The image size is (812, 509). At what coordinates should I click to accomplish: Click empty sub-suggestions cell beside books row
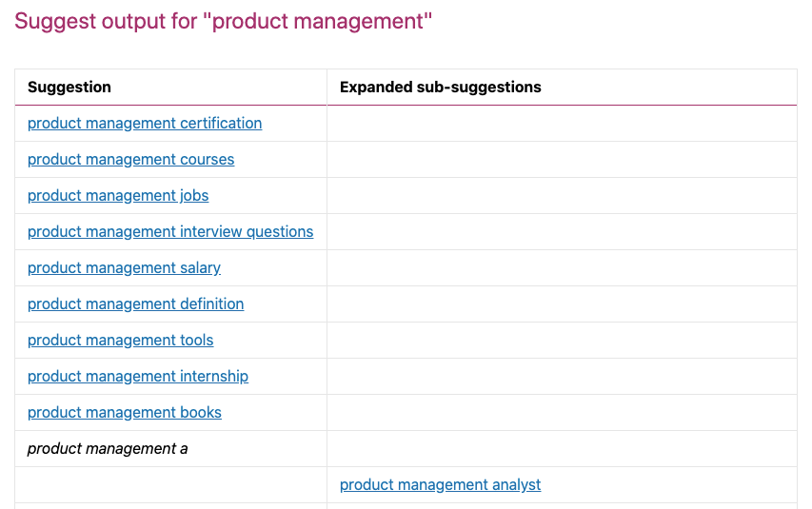pyautogui.click(x=562, y=413)
